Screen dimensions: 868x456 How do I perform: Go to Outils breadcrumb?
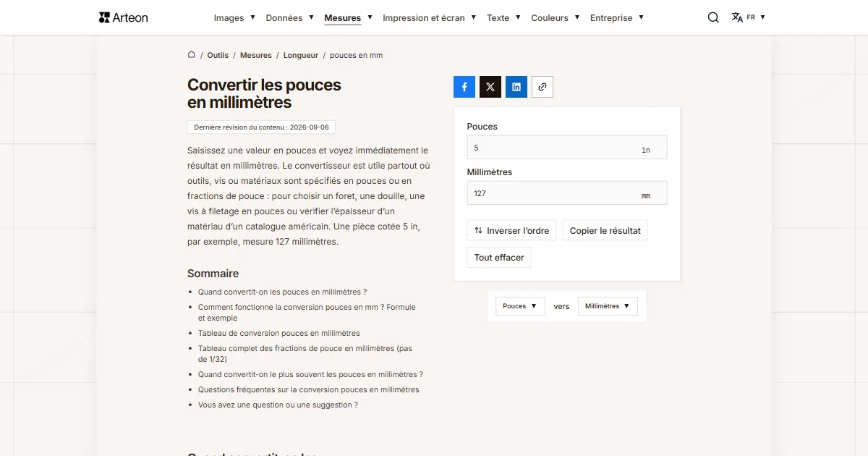tap(218, 55)
